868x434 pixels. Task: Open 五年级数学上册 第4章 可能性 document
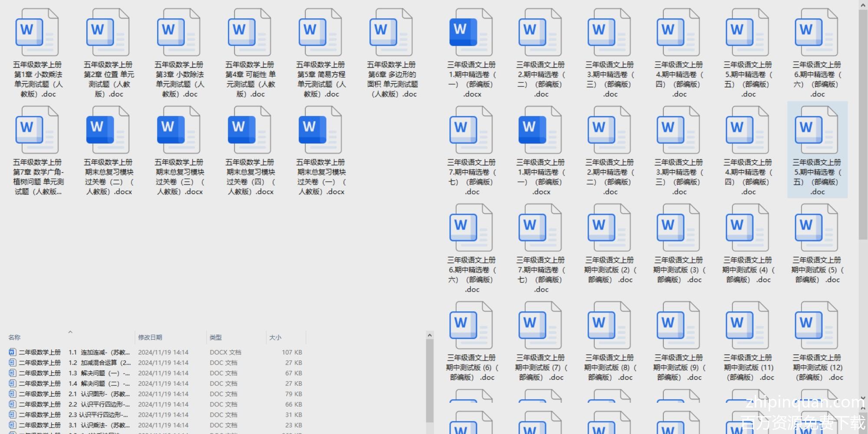[x=250, y=33]
